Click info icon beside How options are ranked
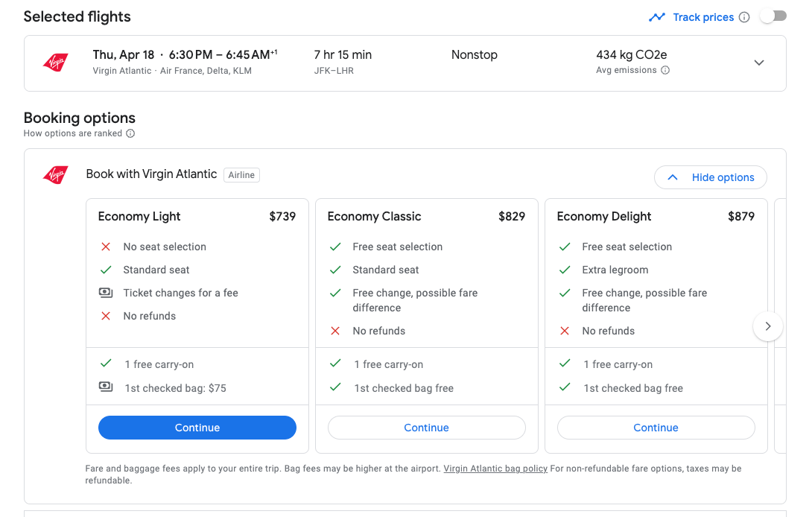Screen dimensions: 812x517 130,133
